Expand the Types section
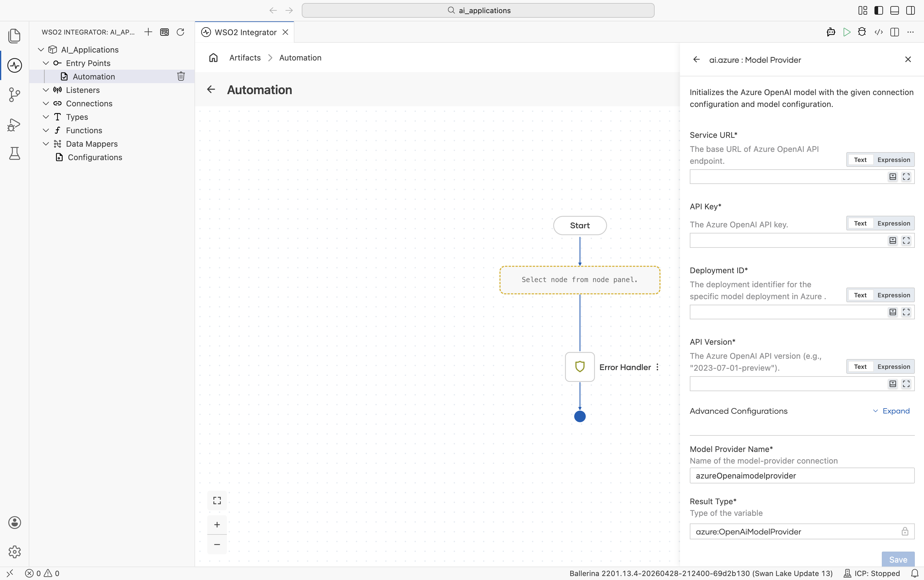The width and height of the screenshot is (924, 580). coord(46,117)
